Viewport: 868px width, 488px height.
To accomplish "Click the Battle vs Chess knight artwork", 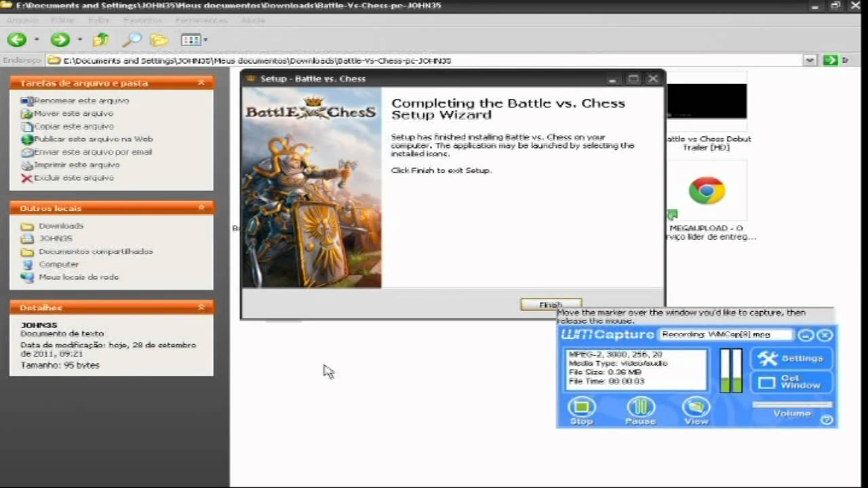I will pyautogui.click(x=312, y=188).
